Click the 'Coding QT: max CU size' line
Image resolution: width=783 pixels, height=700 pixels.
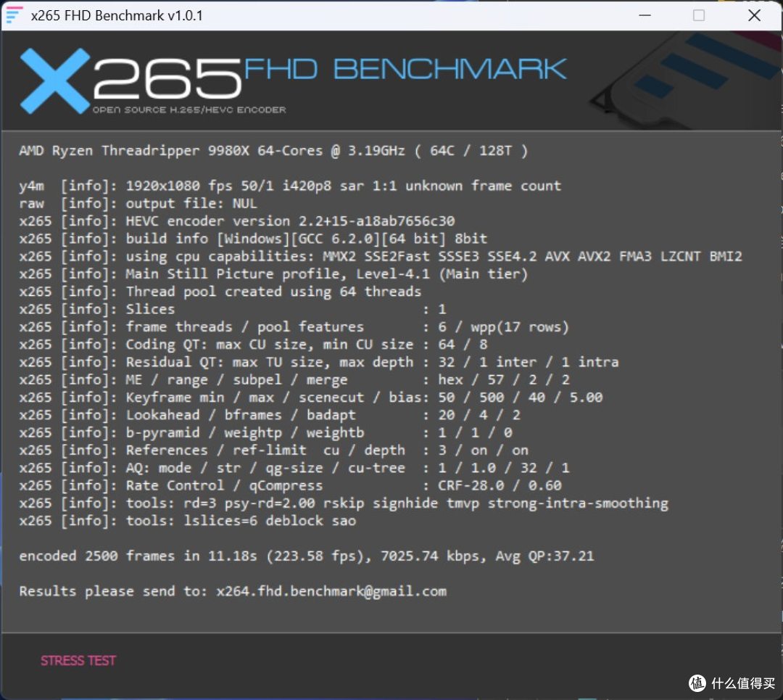click(x=253, y=345)
